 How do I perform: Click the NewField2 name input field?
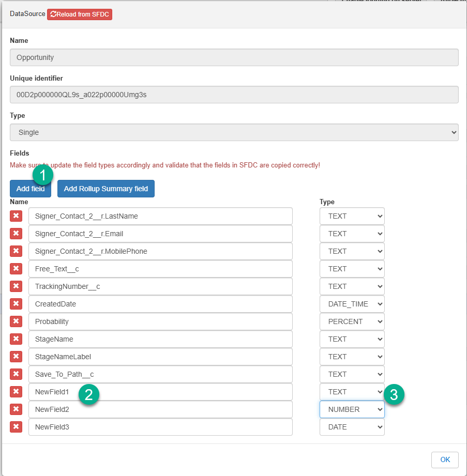[160, 409]
